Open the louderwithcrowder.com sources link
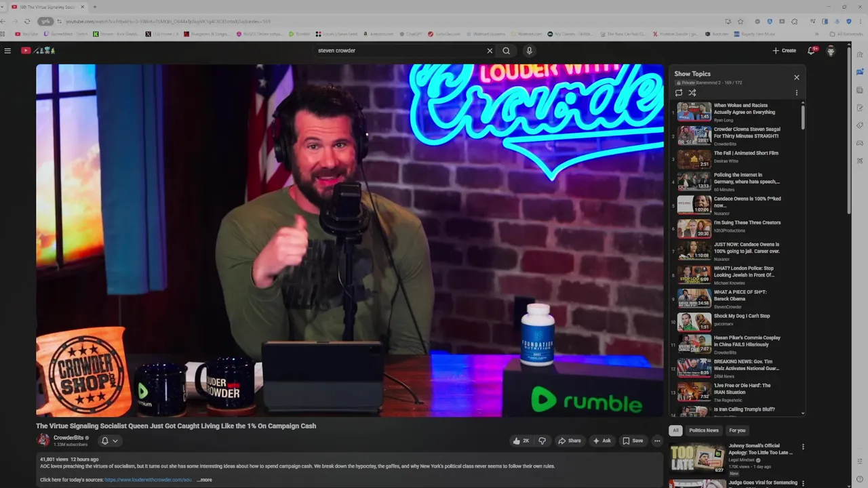The height and width of the screenshot is (488, 868). [149, 480]
